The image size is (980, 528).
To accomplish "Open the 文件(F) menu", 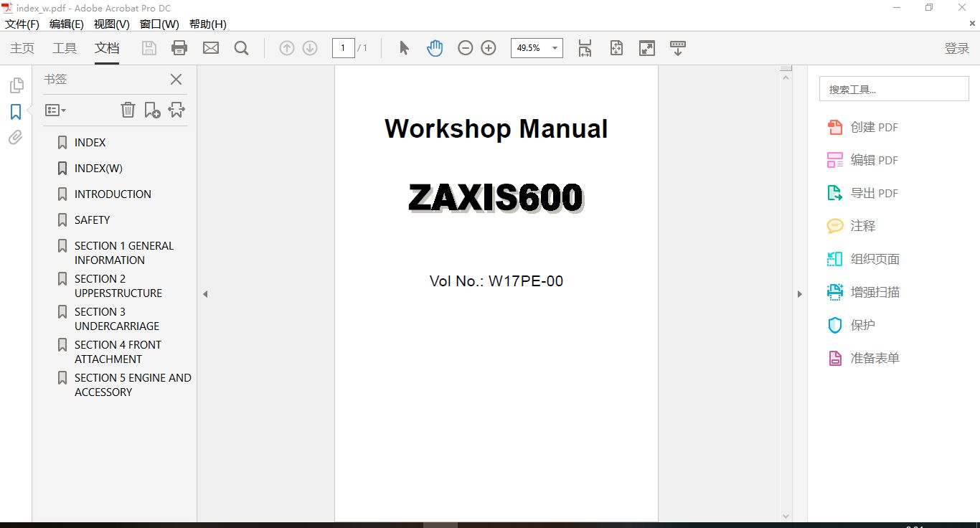I will pyautogui.click(x=22, y=24).
